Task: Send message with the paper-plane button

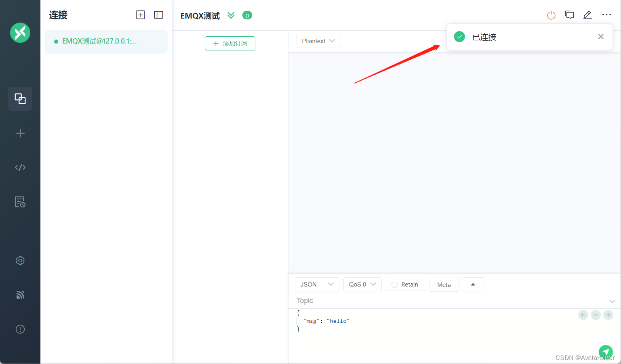Action: (x=606, y=352)
